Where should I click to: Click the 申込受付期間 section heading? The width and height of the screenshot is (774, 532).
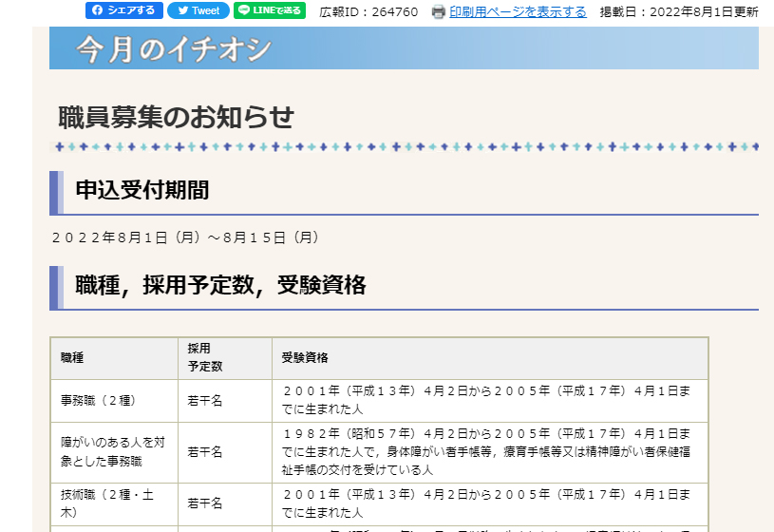pos(142,190)
